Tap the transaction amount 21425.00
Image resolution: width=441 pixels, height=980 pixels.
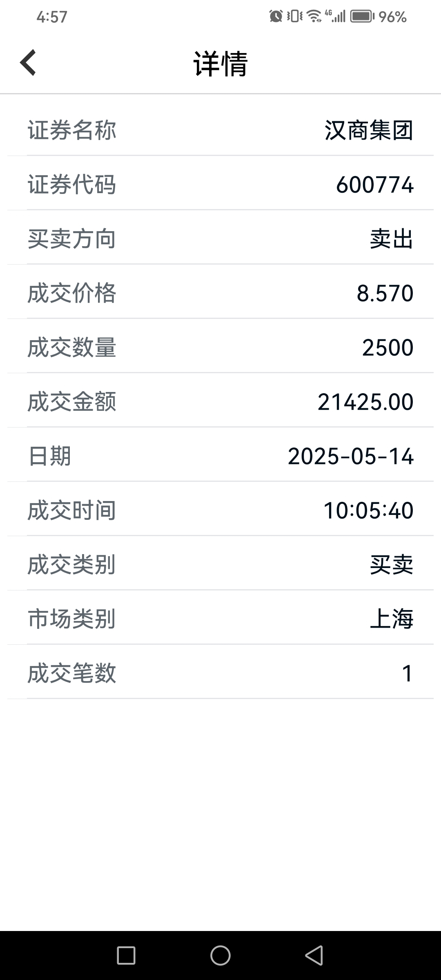coord(365,402)
